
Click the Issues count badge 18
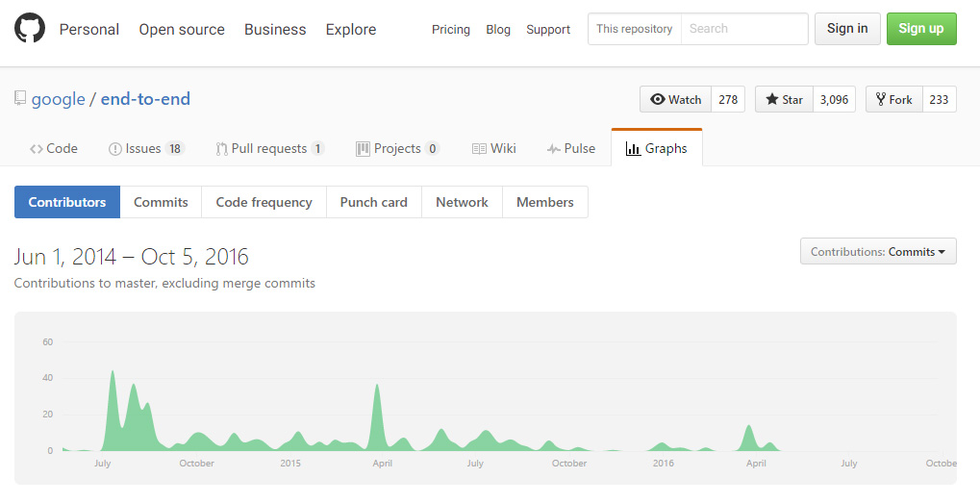coord(175,149)
